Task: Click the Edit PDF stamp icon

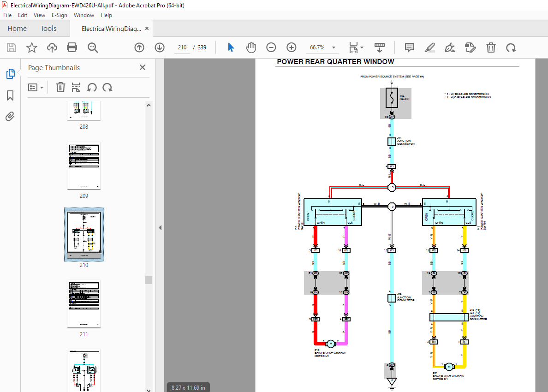Action: point(471,48)
